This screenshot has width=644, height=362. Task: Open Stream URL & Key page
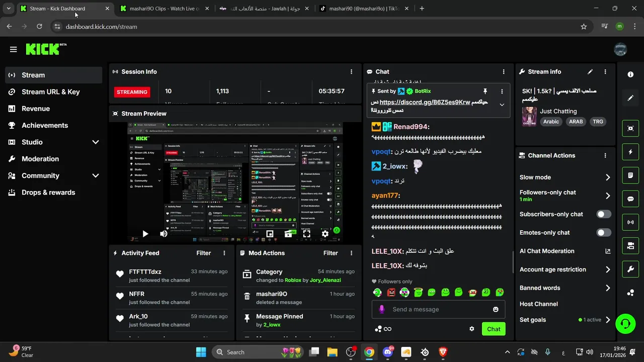pyautogui.click(x=54, y=92)
